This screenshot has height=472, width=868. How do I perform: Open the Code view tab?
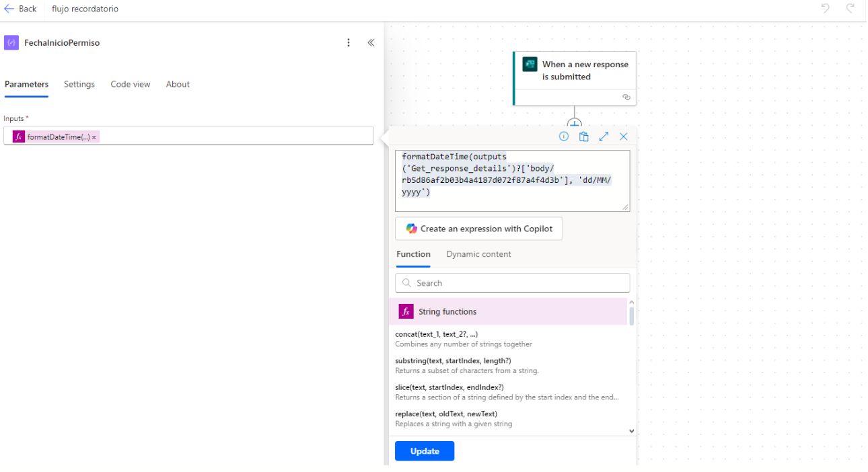pos(131,84)
